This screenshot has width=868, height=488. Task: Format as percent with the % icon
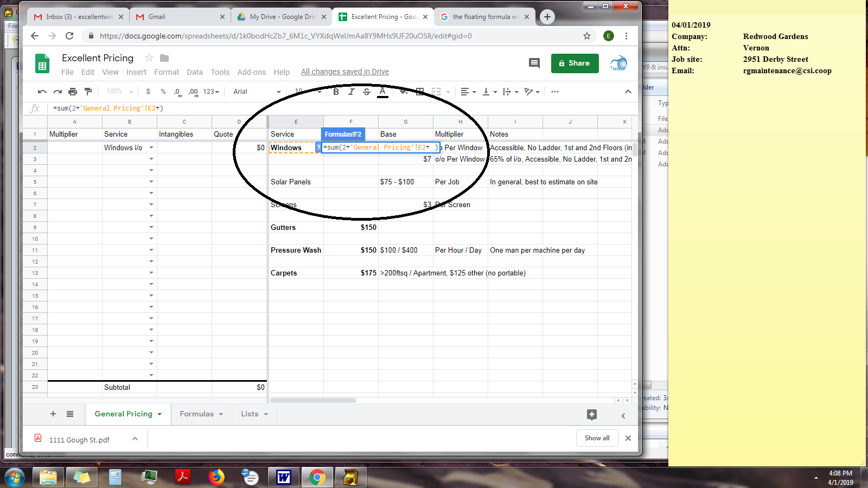163,92
